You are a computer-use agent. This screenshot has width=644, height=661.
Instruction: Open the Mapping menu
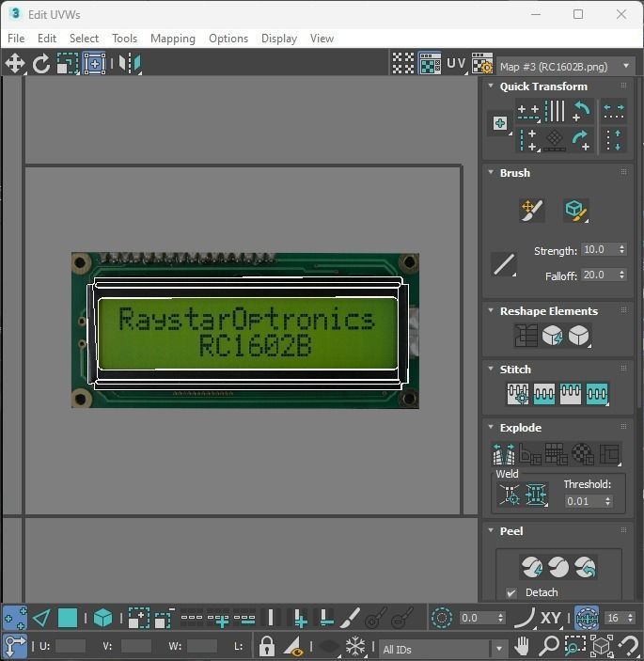coord(173,39)
